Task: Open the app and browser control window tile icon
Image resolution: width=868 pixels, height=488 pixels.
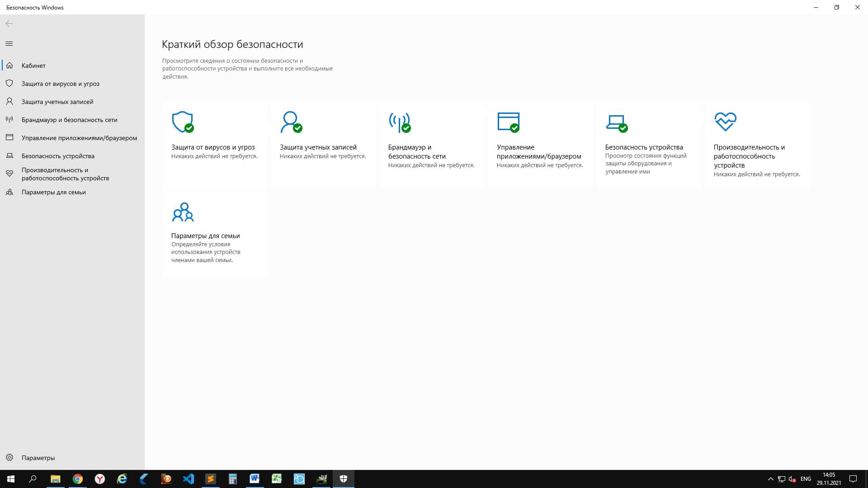Action: [x=508, y=122]
